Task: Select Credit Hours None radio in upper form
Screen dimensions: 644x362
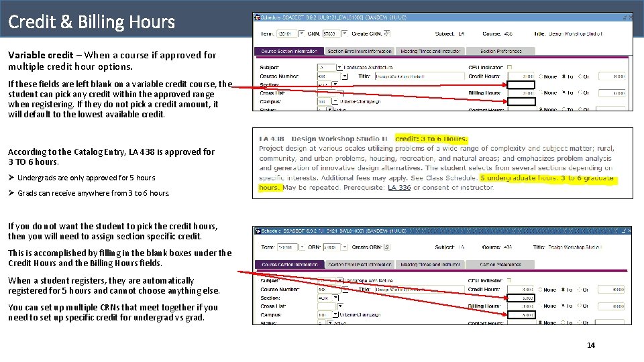Action: [541, 76]
